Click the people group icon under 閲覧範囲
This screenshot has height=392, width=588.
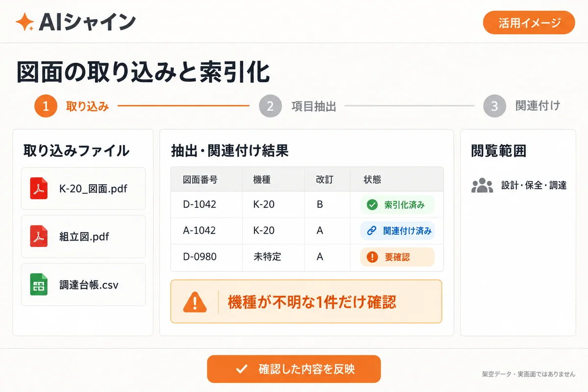(482, 185)
